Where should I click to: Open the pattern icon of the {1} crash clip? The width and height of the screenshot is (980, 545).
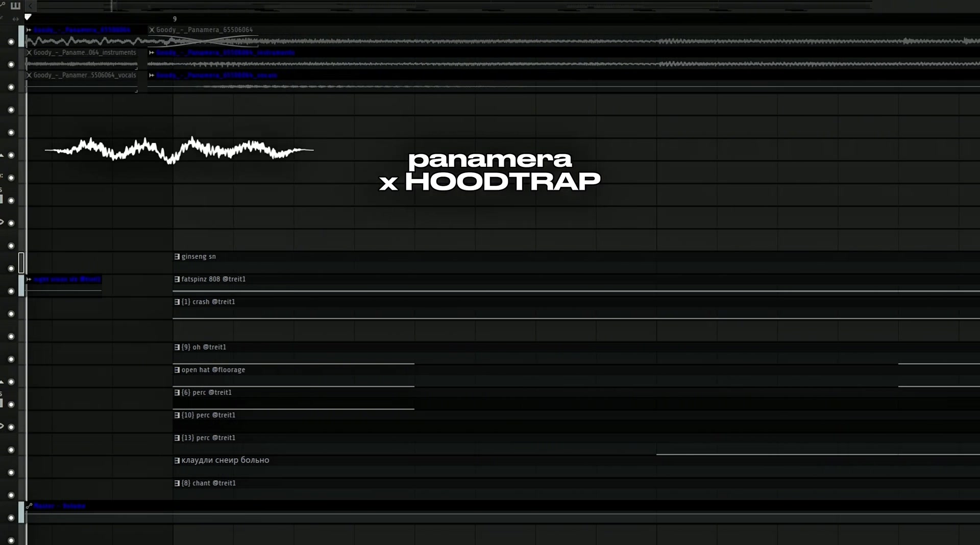click(177, 302)
